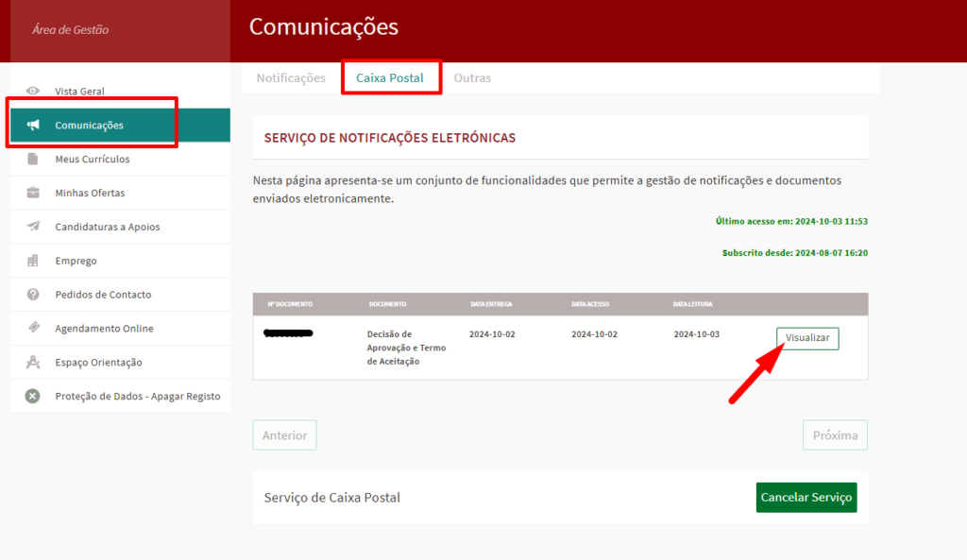Click the ticket icon for Agendamento Online
The width and height of the screenshot is (967, 560).
pos(33,329)
